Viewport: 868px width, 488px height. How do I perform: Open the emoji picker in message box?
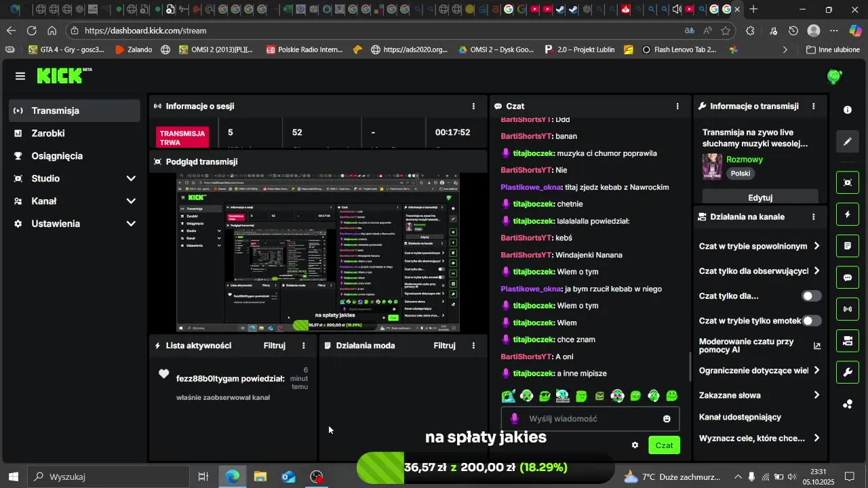pyautogui.click(x=667, y=419)
